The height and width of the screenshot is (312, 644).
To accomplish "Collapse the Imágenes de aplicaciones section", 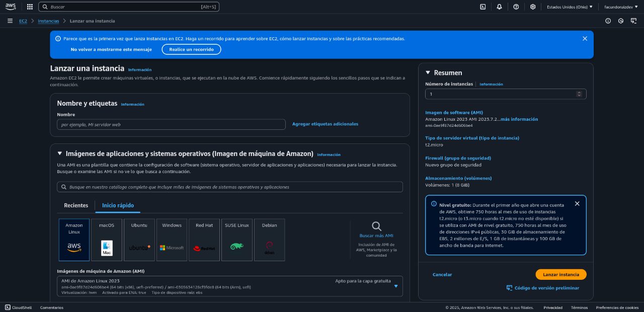I will click(x=60, y=153).
